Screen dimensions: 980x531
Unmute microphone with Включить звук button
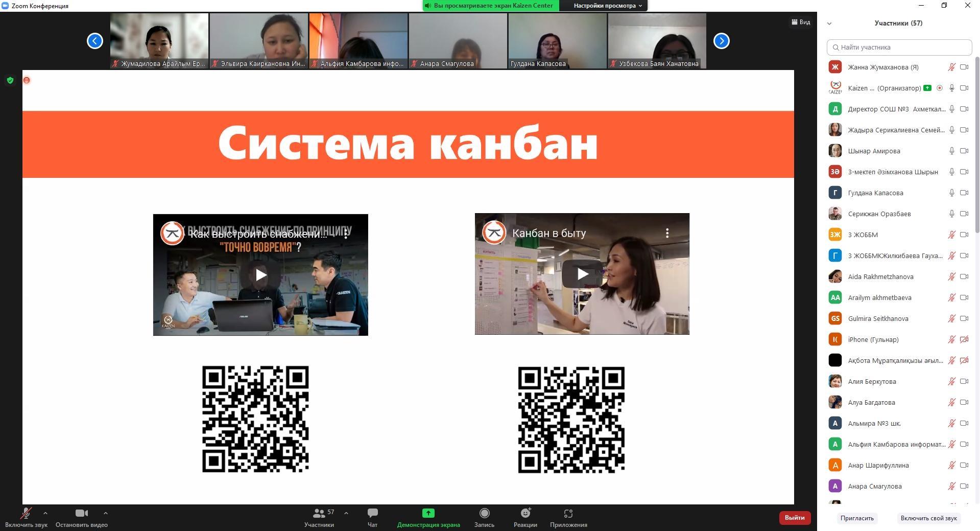pos(26,517)
